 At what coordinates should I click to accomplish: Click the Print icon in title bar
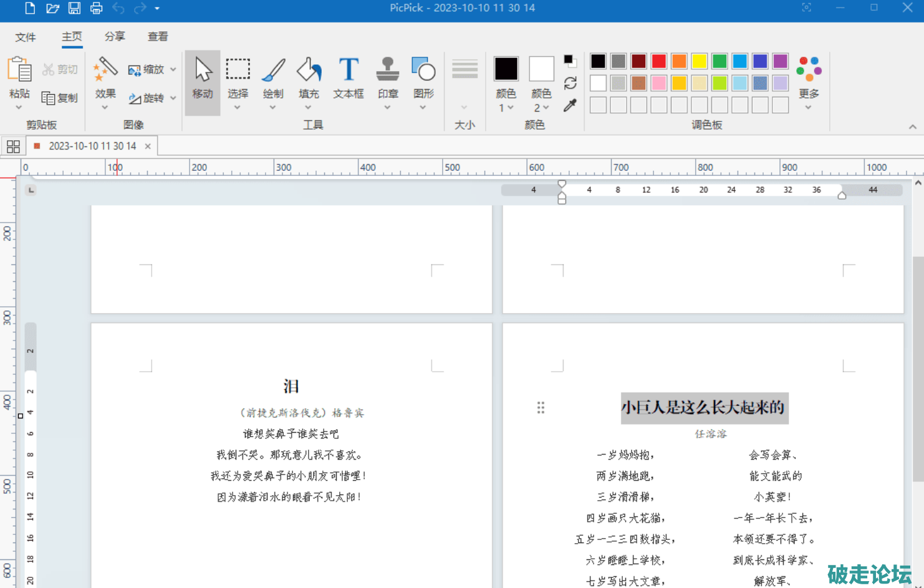coord(96,8)
